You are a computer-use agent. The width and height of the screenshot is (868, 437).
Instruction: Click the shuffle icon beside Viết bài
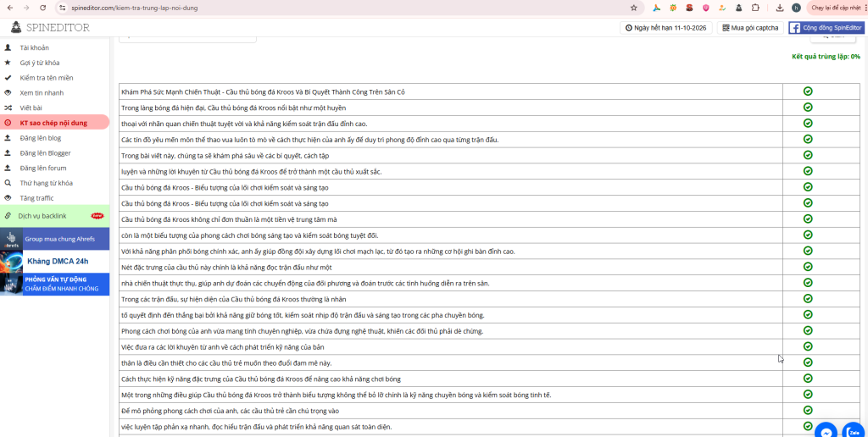point(8,108)
